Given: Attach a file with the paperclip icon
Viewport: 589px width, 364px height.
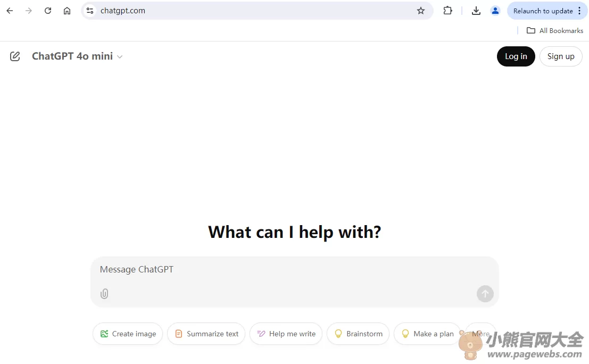Looking at the screenshot, I should click(104, 294).
